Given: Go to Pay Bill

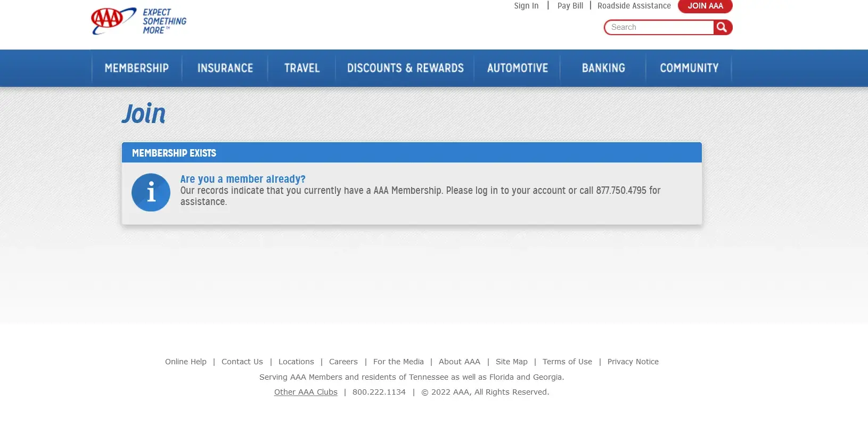Looking at the screenshot, I should 570,6.
